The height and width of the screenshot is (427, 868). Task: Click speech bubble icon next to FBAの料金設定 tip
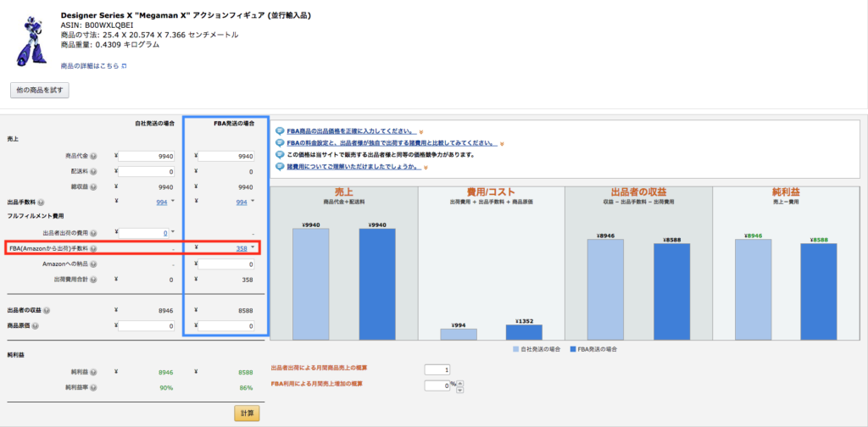280,143
